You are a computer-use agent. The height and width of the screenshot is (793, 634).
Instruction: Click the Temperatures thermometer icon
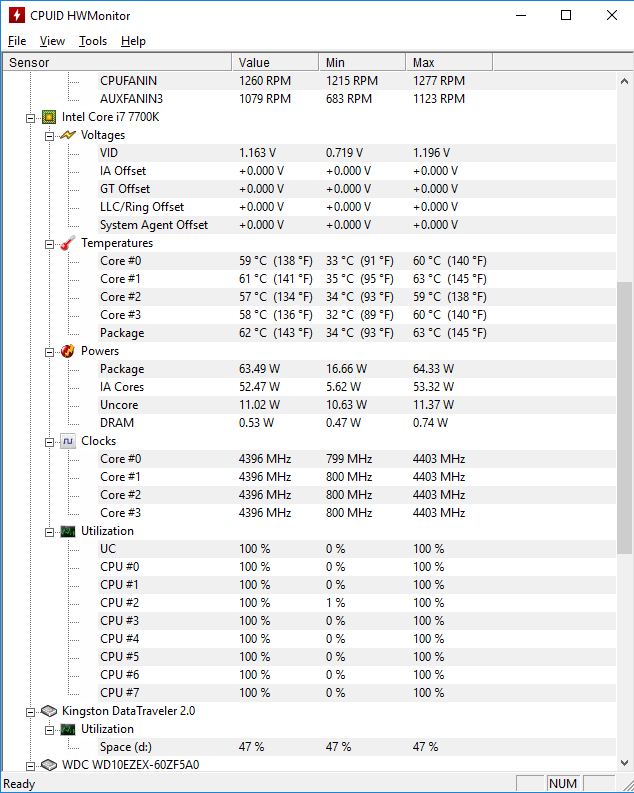(x=67, y=243)
